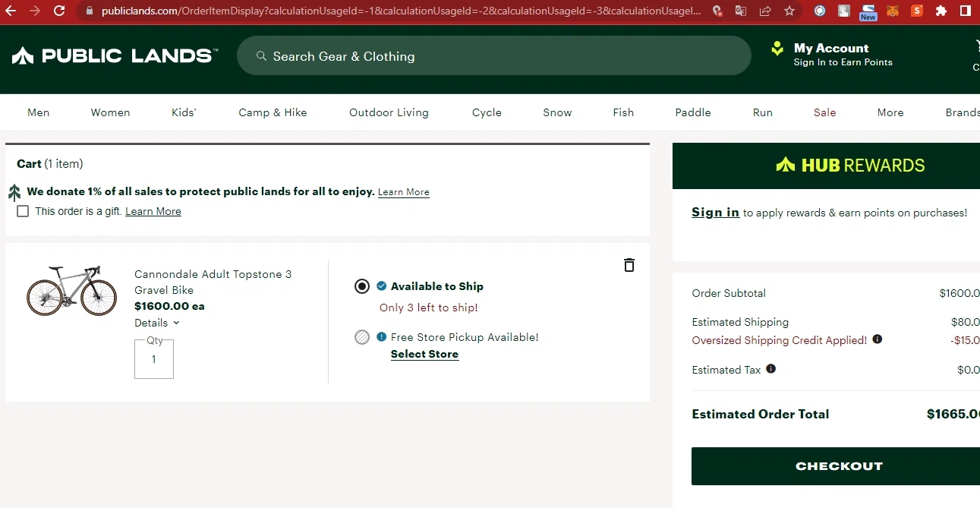Screen dimensions: 980x508
Task: Toggle the browser side panel
Action: tap(966, 11)
